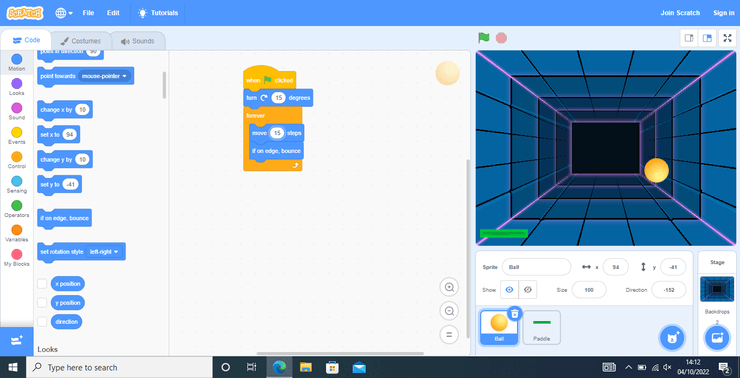
Task: Enable the direction reporter checkbox
Action: pyautogui.click(x=42, y=321)
